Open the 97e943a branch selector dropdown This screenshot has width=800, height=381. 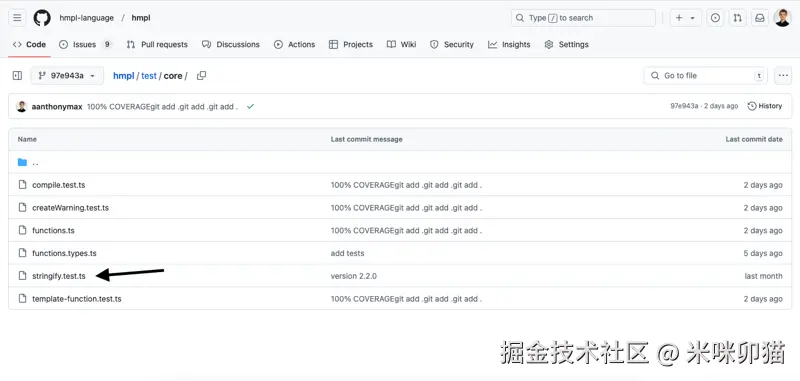tap(67, 75)
